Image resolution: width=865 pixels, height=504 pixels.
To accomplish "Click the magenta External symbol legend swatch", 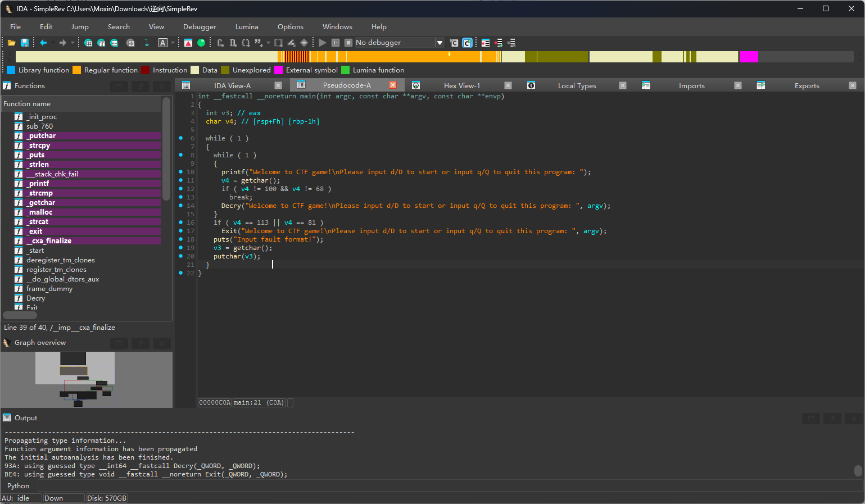I will (x=278, y=70).
